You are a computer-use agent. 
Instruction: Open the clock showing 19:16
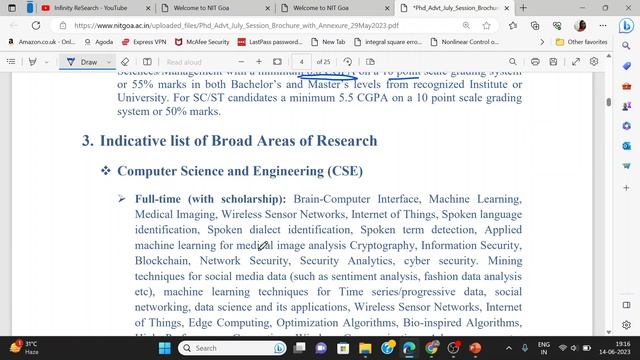615,348
